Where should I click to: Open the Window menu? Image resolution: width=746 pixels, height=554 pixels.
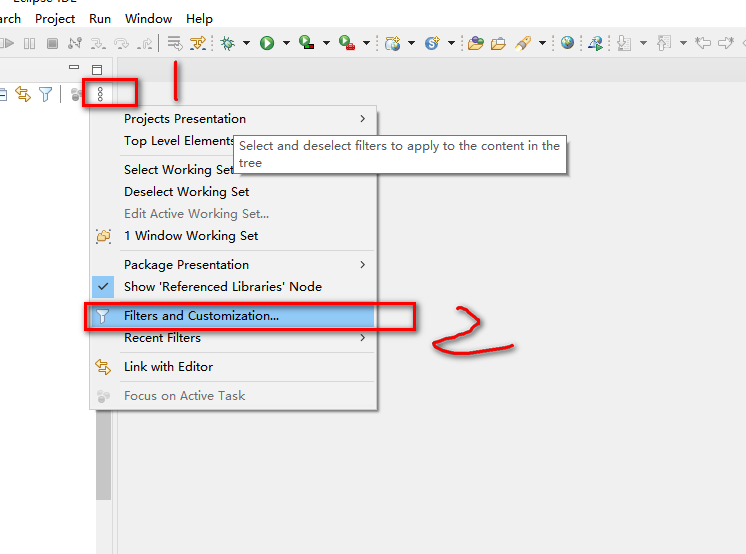(148, 19)
